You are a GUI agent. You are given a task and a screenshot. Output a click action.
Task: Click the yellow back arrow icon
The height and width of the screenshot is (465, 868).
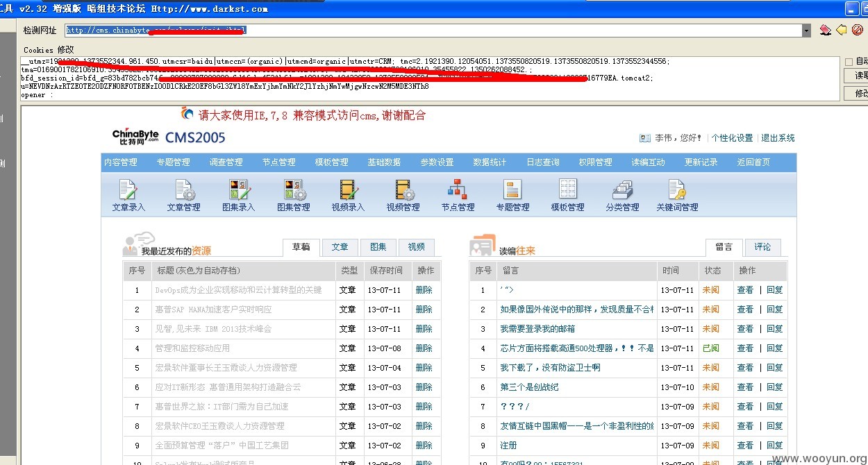point(841,30)
